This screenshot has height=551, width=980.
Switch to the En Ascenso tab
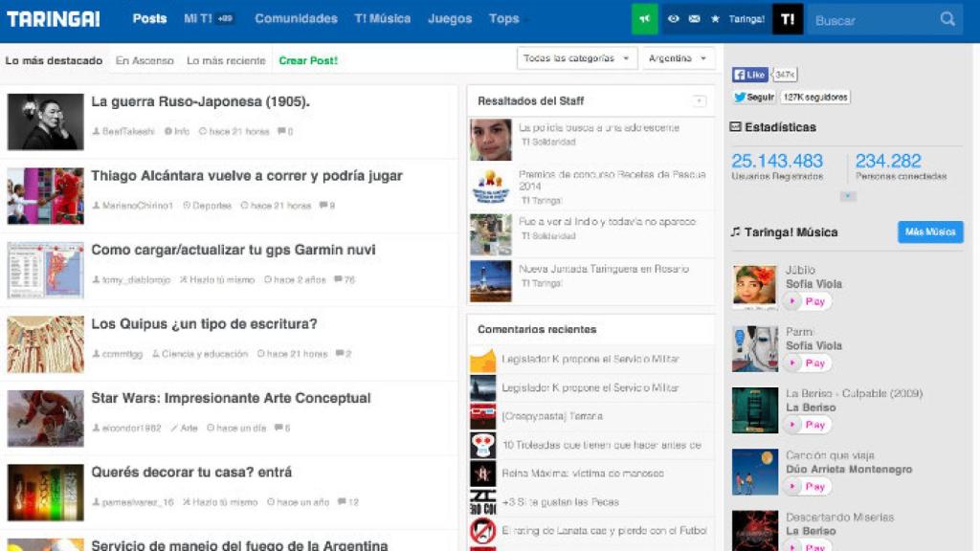pos(144,59)
